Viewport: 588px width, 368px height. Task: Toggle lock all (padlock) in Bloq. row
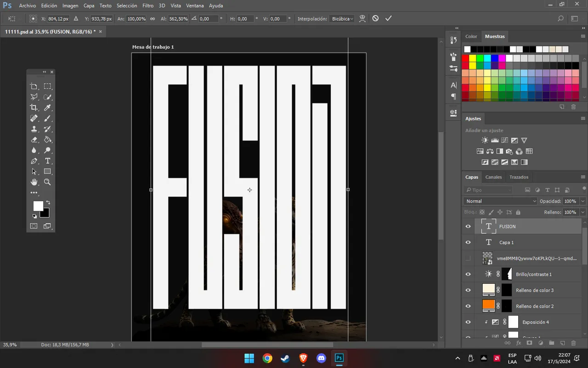[x=518, y=213]
